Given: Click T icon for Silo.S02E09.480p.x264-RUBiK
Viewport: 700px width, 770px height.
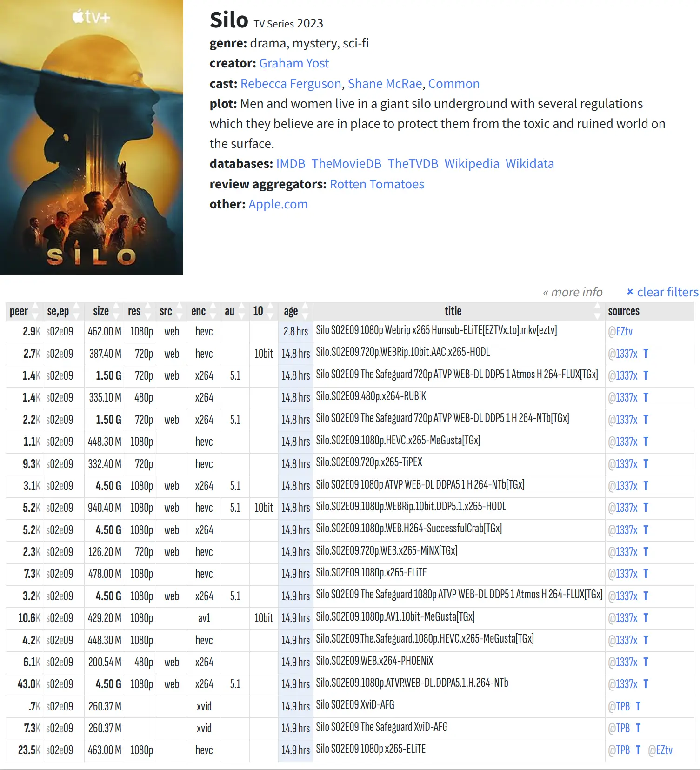Looking at the screenshot, I should pos(646,398).
